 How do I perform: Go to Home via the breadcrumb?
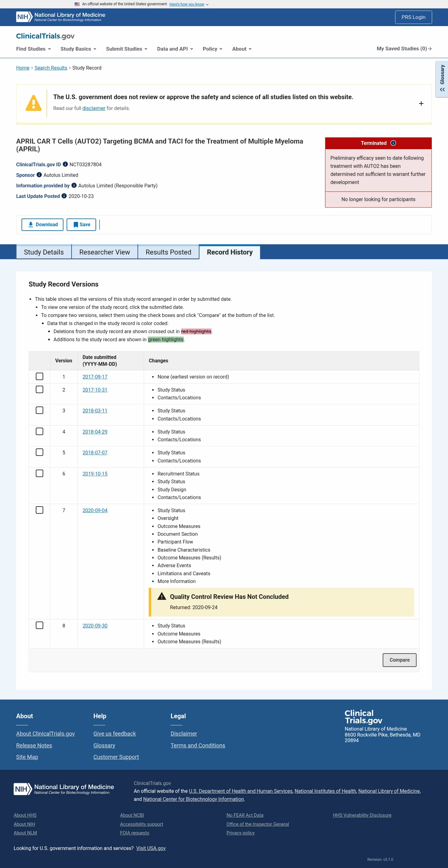point(23,68)
